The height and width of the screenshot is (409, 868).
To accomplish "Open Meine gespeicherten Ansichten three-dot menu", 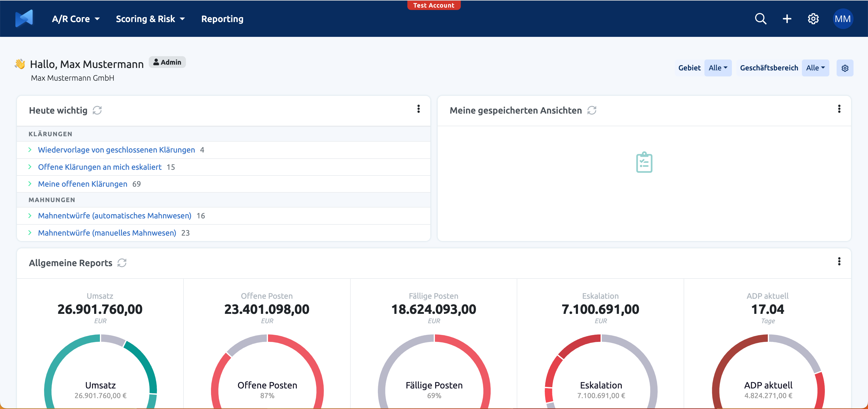I will 839,109.
